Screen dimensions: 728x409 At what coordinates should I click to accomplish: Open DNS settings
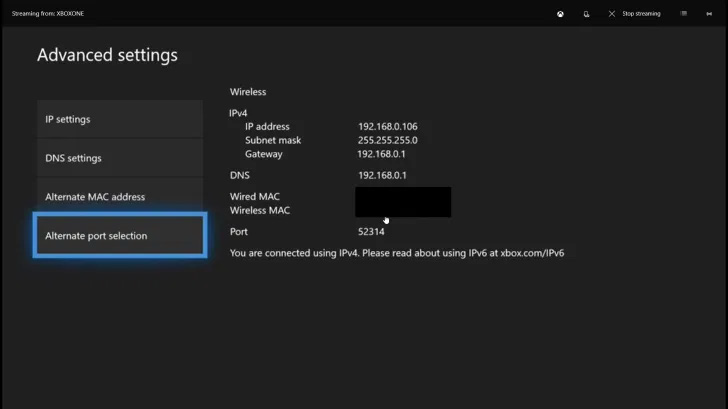(x=120, y=158)
